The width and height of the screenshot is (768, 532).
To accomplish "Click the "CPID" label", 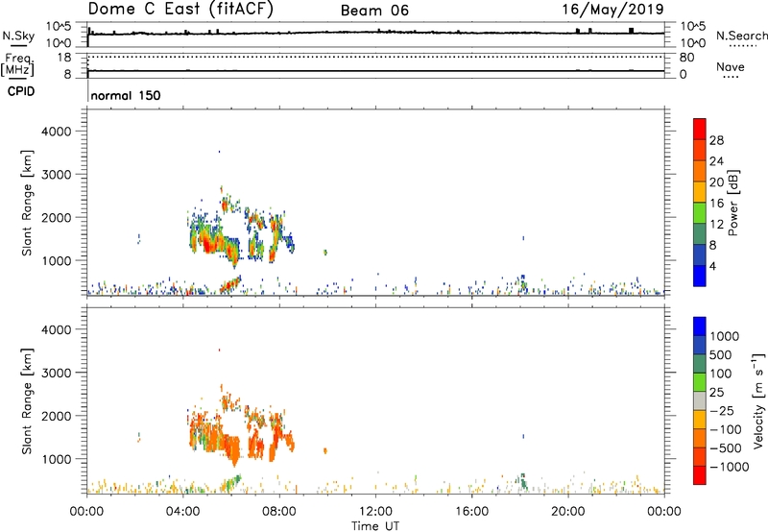I will (x=20, y=91).
